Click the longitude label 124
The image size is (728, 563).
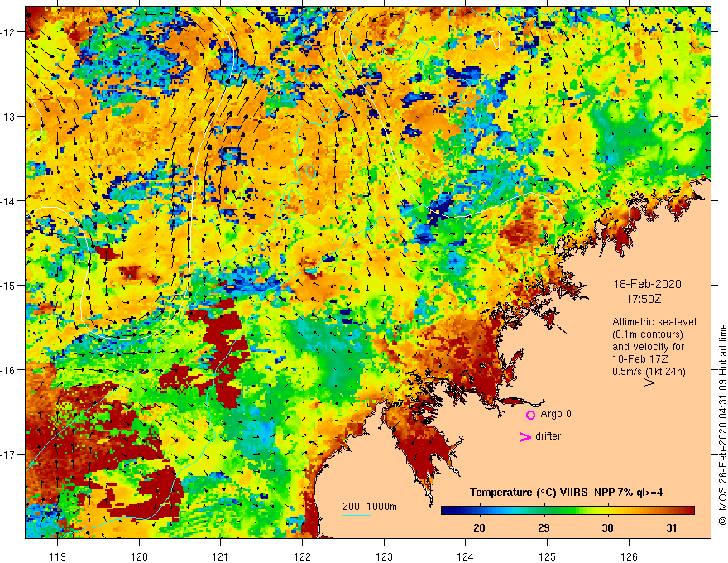[x=465, y=556]
